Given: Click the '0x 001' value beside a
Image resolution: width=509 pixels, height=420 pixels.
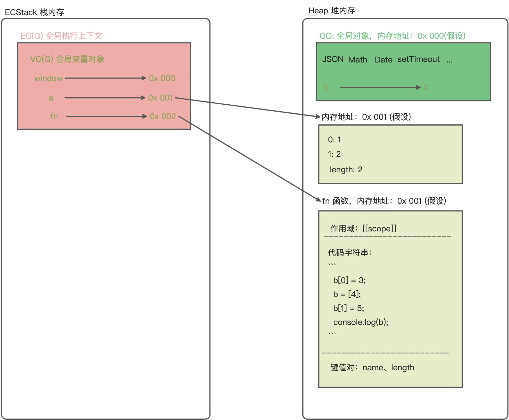Looking at the screenshot, I should (160, 98).
